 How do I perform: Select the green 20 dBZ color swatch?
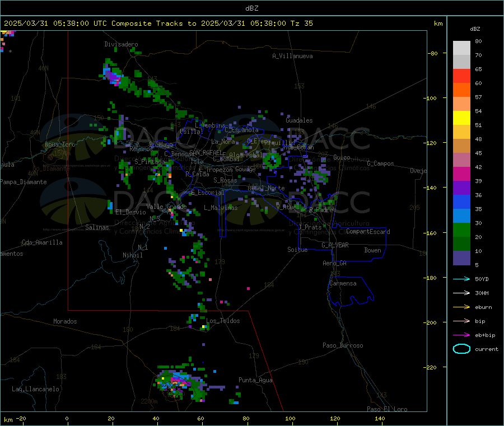click(461, 230)
